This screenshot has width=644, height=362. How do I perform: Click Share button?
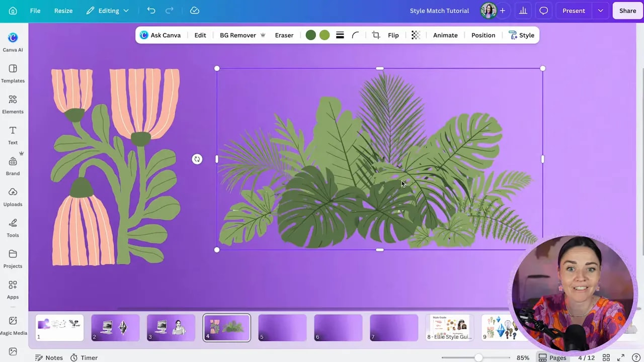click(627, 11)
